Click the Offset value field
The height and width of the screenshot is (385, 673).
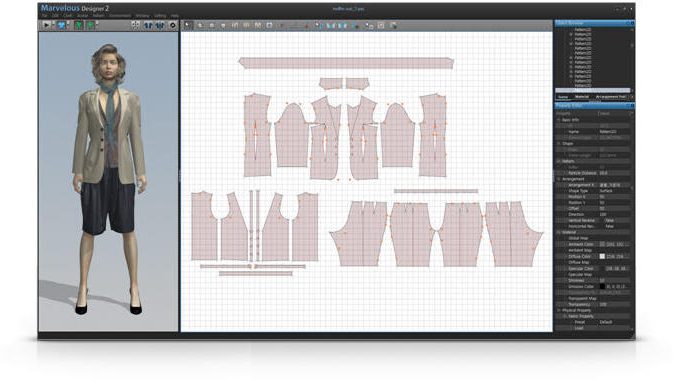614,209
